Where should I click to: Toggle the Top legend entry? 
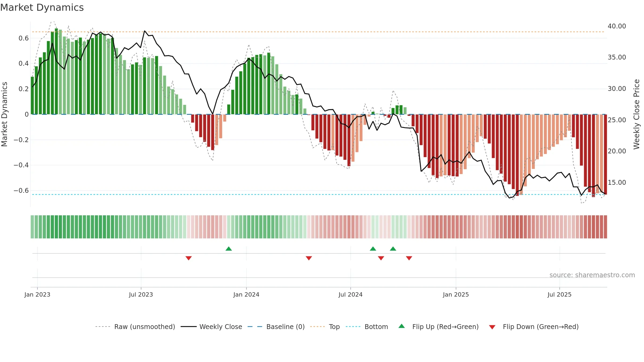[325, 327]
